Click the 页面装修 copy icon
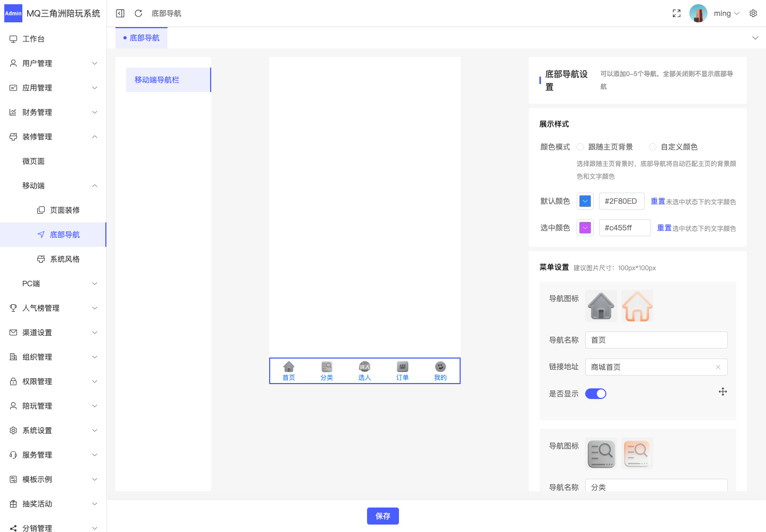The width and height of the screenshot is (766, 532). (41, 210)
